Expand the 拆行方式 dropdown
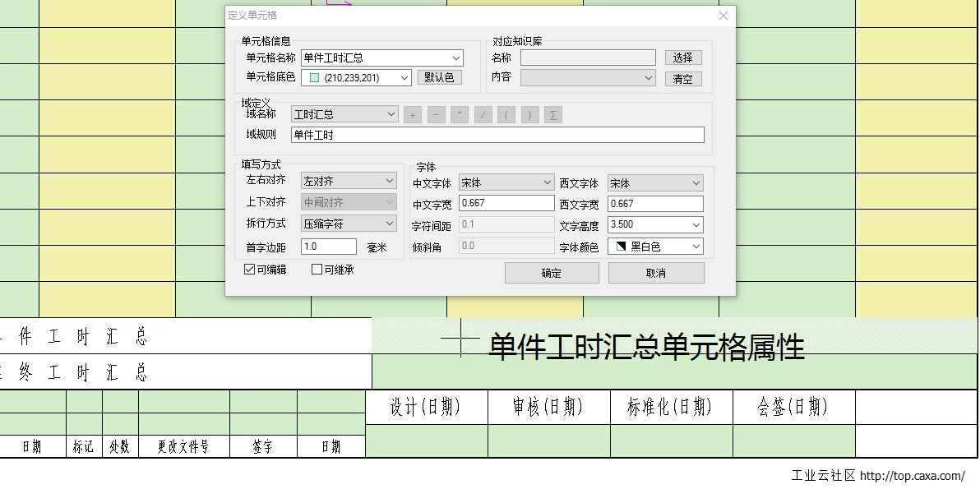Screen dimensions: 980x489 (390, 224)
